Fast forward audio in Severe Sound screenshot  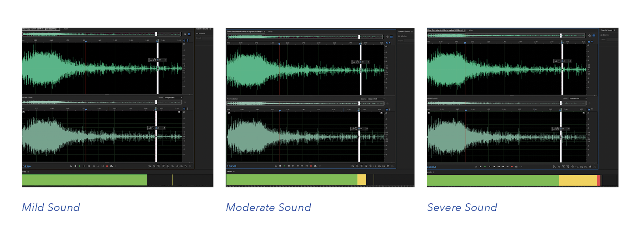503,167
